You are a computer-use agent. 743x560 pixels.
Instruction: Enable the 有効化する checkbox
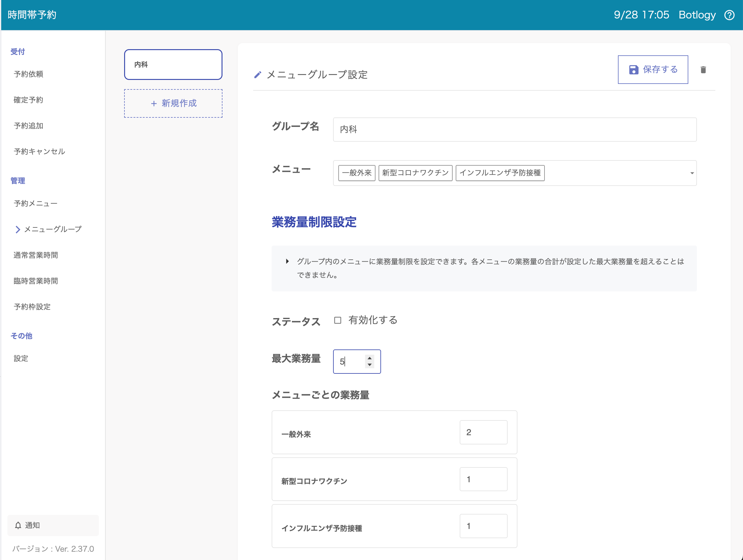[x=338, y=320]
